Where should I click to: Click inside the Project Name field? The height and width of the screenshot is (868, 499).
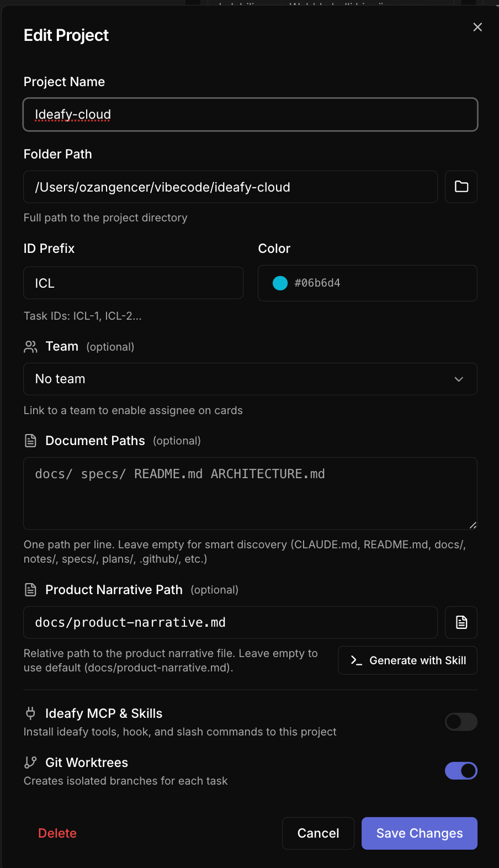point(250,114)
